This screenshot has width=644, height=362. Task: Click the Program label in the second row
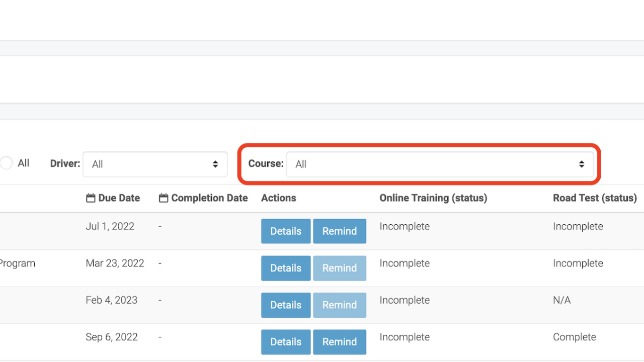18,263
